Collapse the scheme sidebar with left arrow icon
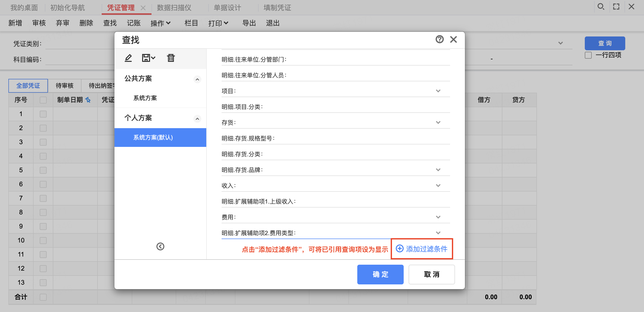 [x=160, y=247]
